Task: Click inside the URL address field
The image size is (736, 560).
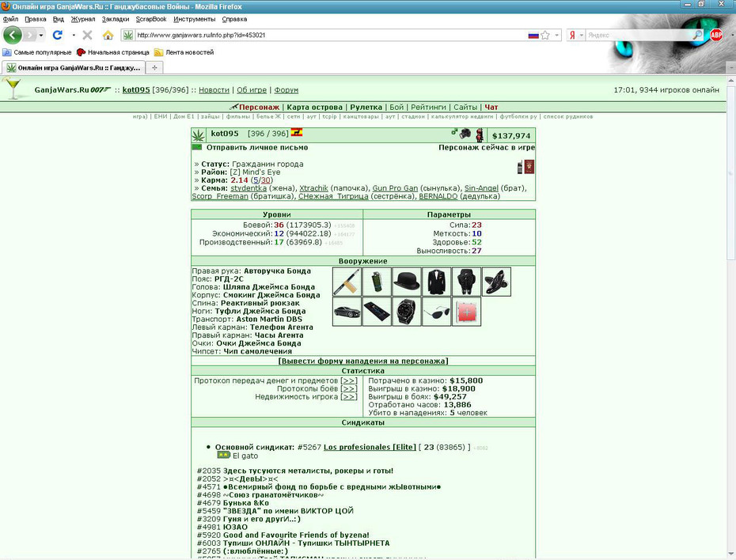Action: click(x=331, y=35)
